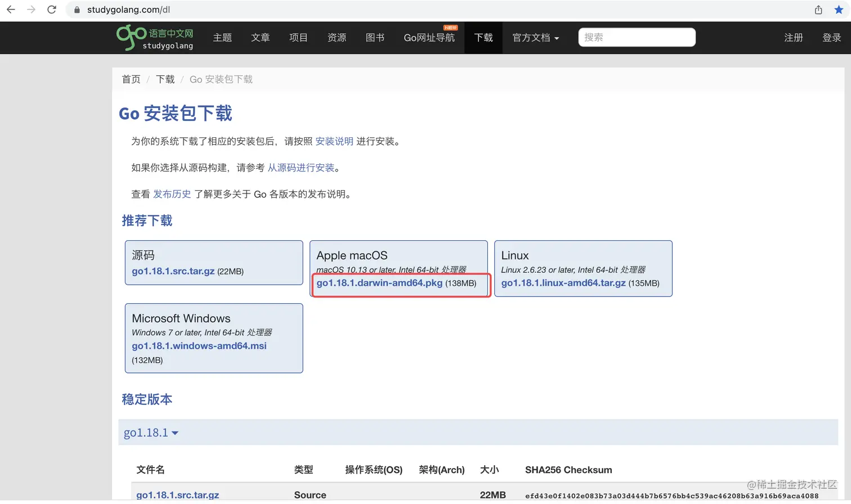Select the 下载 nav tab
This screenshot has height=504, width=851.
point(483,38)
